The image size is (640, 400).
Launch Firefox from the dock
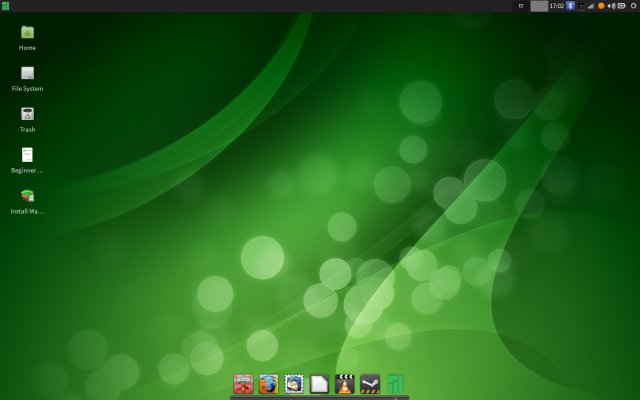[268, 384]
